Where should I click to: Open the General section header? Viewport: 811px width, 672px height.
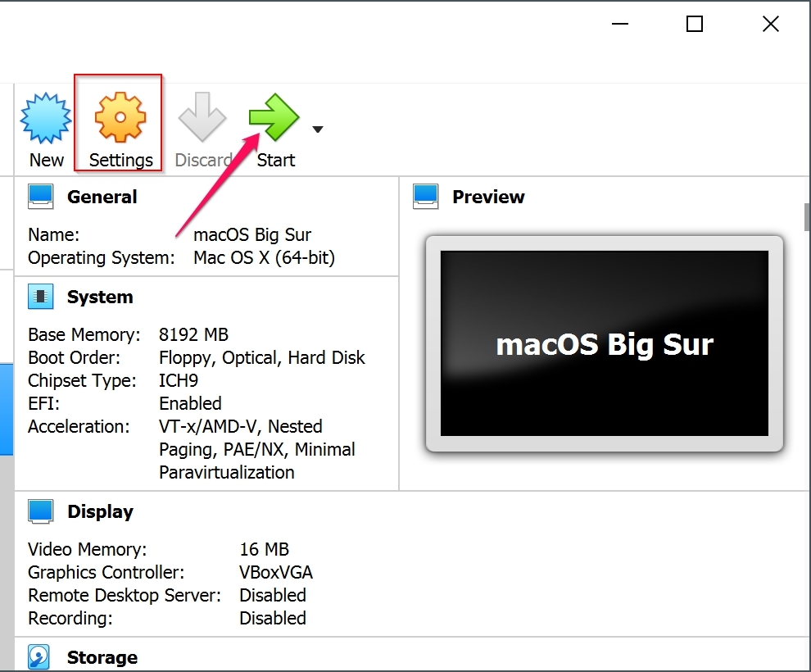[102, 198]
